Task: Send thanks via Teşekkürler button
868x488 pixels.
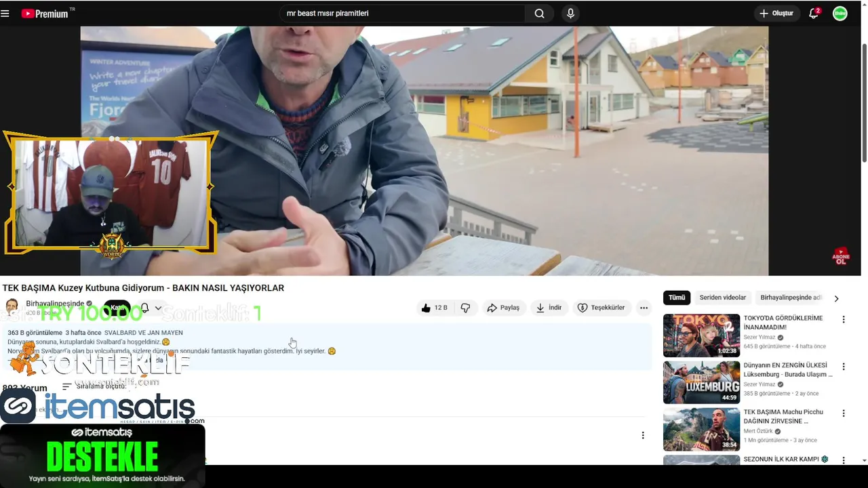Action: 601,308
